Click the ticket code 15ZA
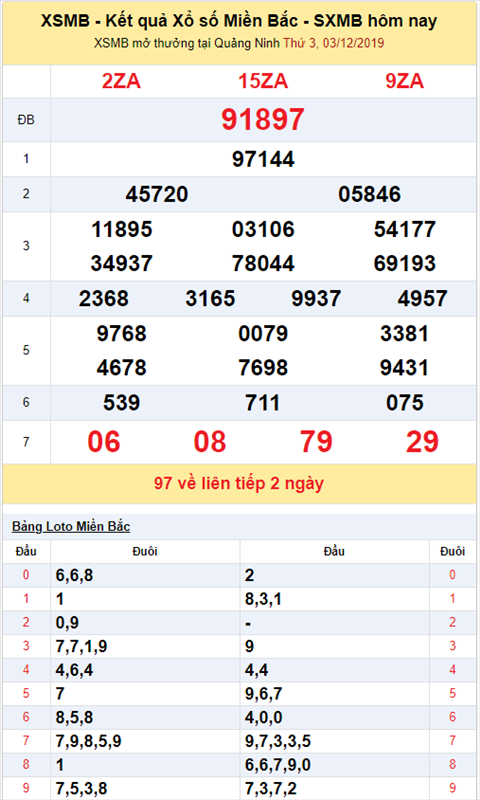Image resolution: width=480 pixels, height=800 pixels. pos(263,81)
